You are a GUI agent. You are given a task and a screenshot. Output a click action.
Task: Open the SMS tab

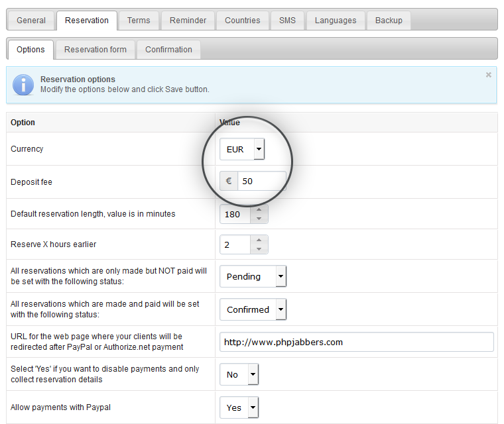coord(287,21)
